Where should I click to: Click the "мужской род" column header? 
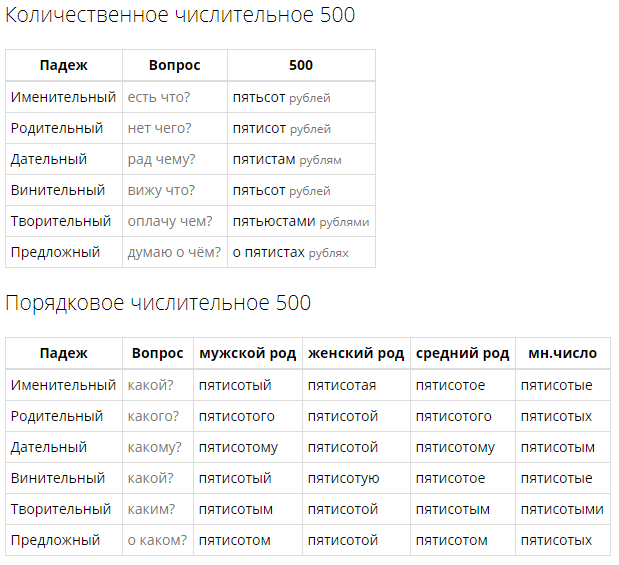(x=248, y=353)
